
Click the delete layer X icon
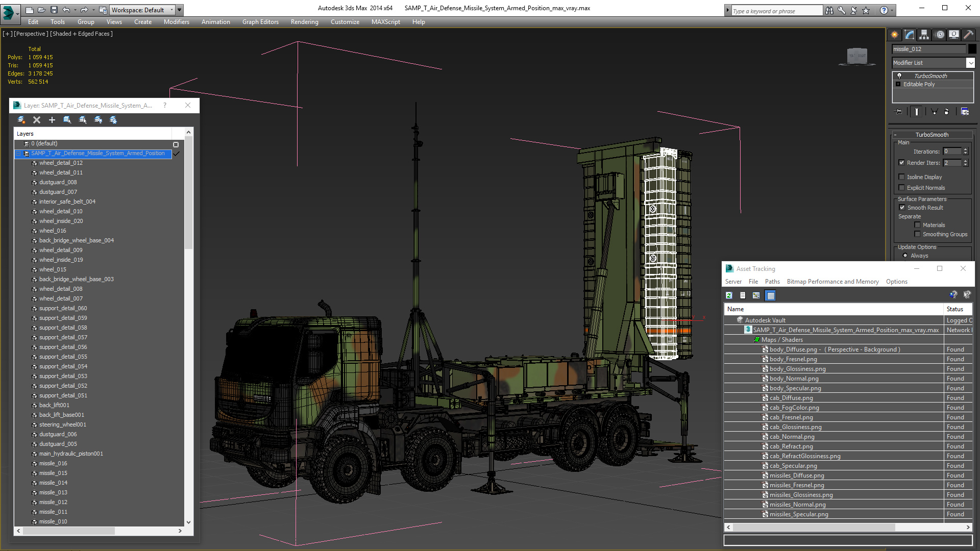(37, 120)
